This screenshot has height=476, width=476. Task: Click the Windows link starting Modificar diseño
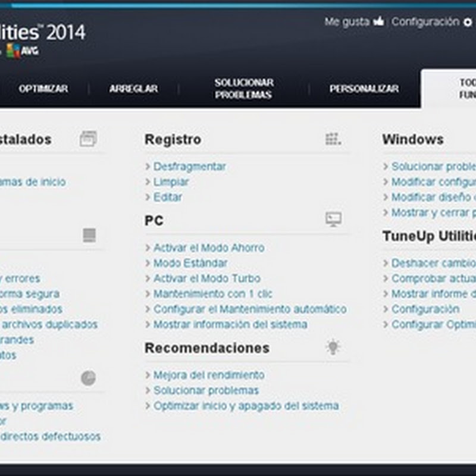click(434, 197)
